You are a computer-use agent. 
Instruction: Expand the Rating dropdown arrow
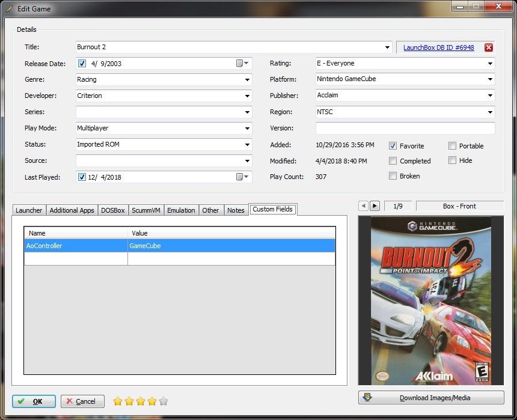click(490, 63)
